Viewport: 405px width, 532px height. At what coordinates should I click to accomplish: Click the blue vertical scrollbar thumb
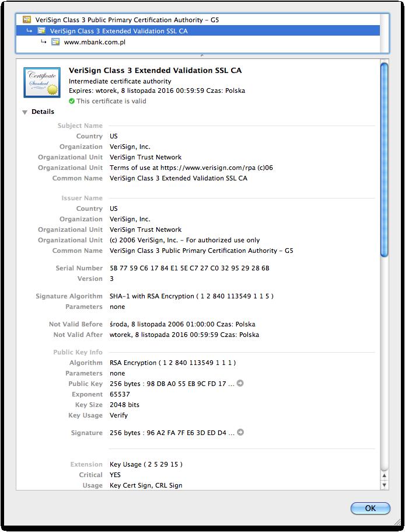pyautogui.click(x=384, y=159)
